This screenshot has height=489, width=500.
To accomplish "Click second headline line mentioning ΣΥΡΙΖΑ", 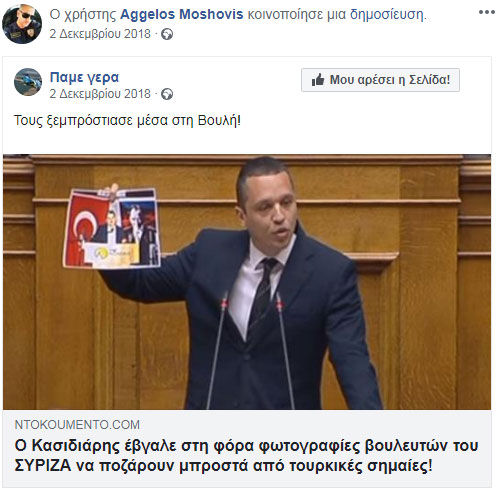I will (223, 466).
